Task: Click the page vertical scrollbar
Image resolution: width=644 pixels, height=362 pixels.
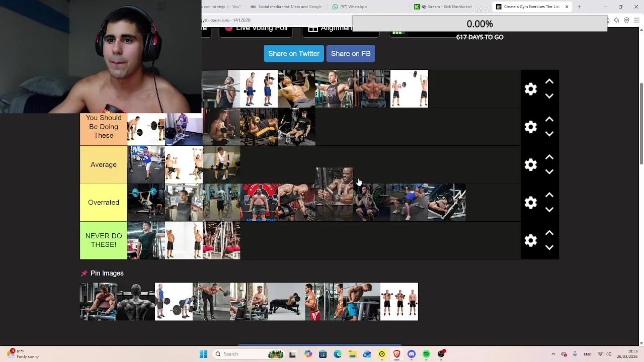Action: (x=640, y=123)
